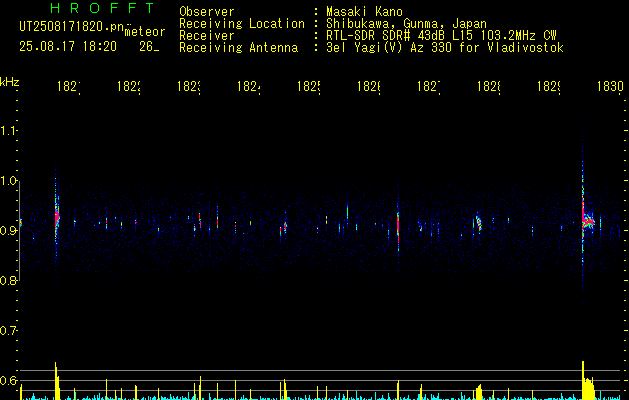629x400 pixels.
Task: Click the 1823 time axis label
Action: [189, 86]
